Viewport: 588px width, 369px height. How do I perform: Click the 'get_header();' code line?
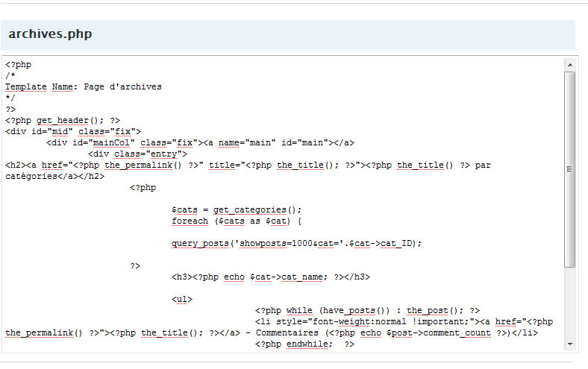[63, 121]
